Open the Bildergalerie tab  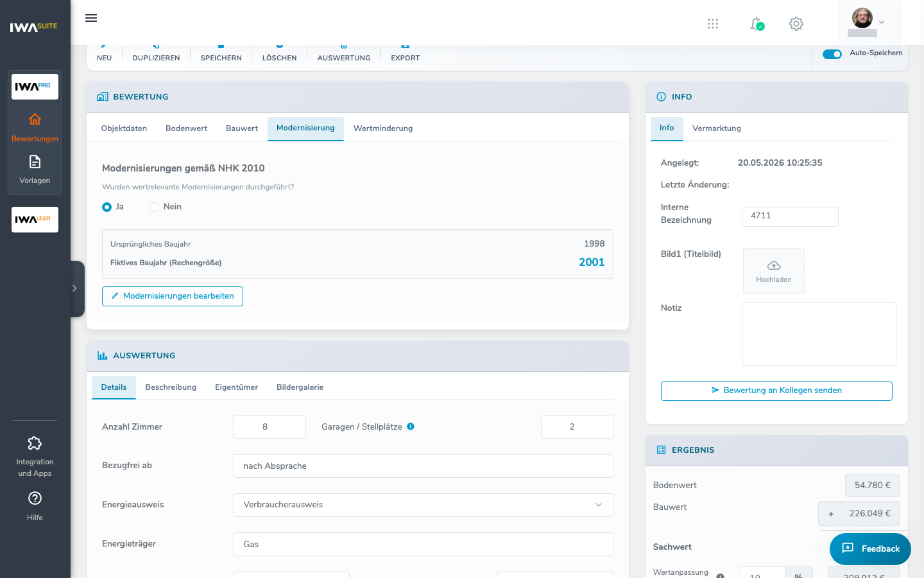click(x=300, y=387)
